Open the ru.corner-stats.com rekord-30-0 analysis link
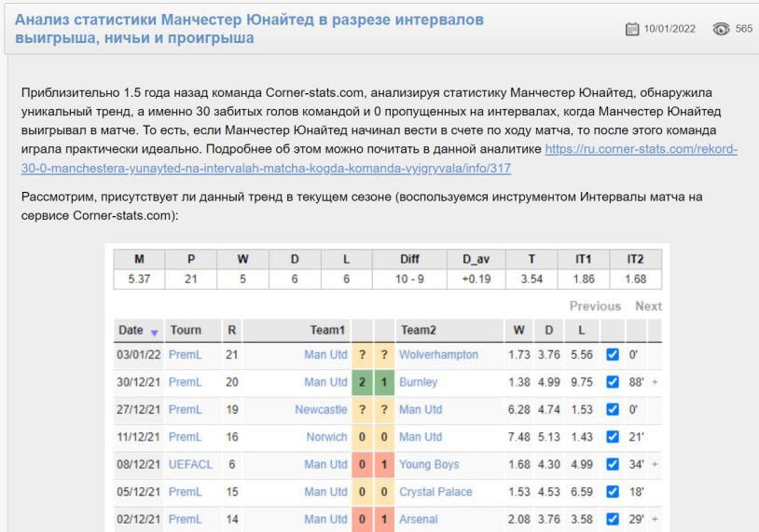The height and width of the screenshot is (532, 759). (379, 158)
